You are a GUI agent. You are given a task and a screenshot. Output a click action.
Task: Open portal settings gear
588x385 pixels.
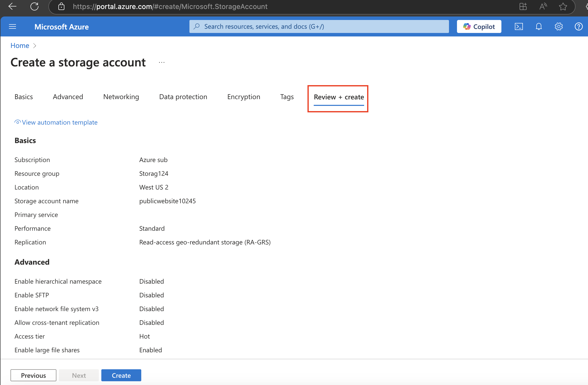[559, 26]
